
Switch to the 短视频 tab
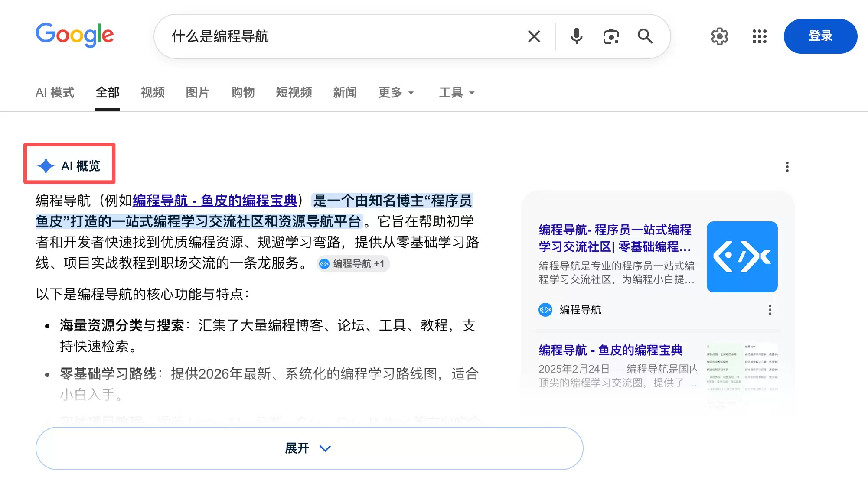click(x=294, y=92)
